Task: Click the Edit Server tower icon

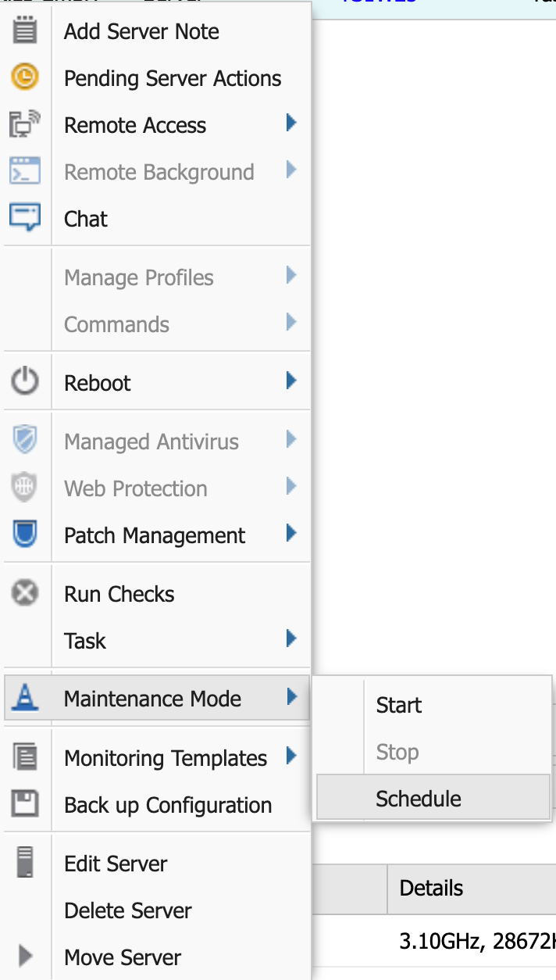Action: click(25, 863)
